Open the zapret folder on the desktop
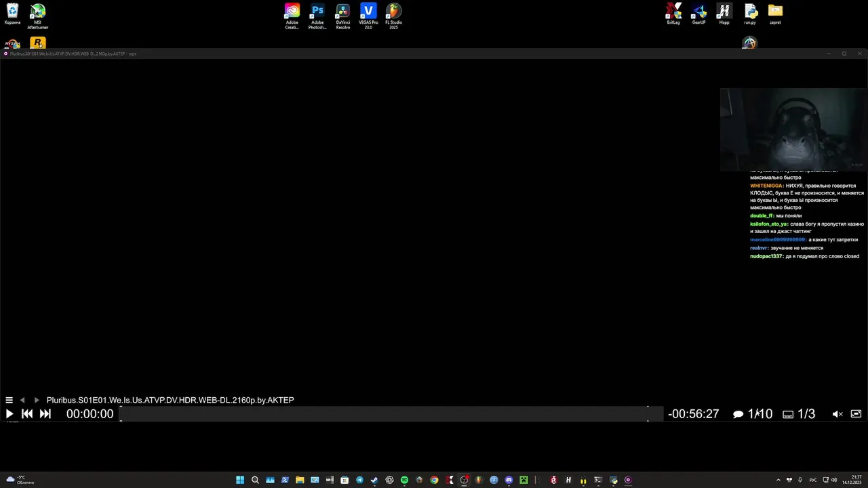 click(x=775, y=14)
